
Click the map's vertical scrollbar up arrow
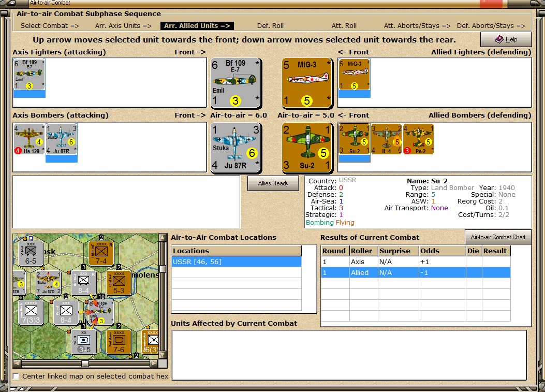163,237
